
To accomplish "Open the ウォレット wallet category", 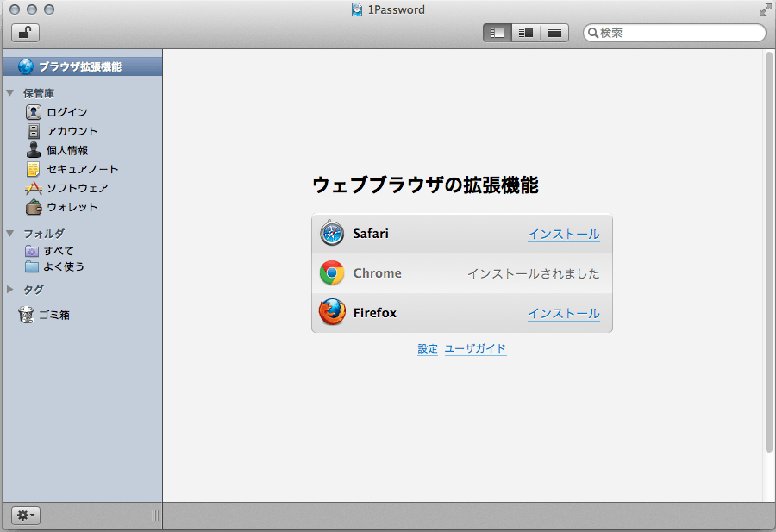I will (72, 207).
